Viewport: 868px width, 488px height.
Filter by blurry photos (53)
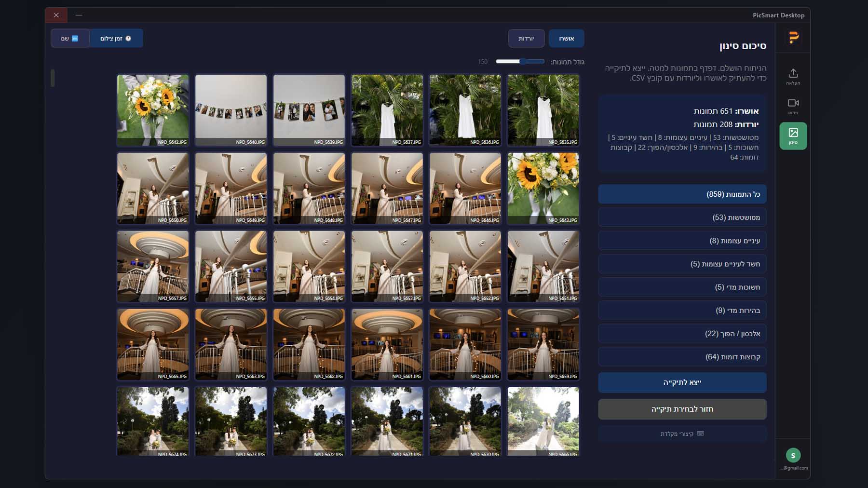pyautogui.click(x=682, y=217)
